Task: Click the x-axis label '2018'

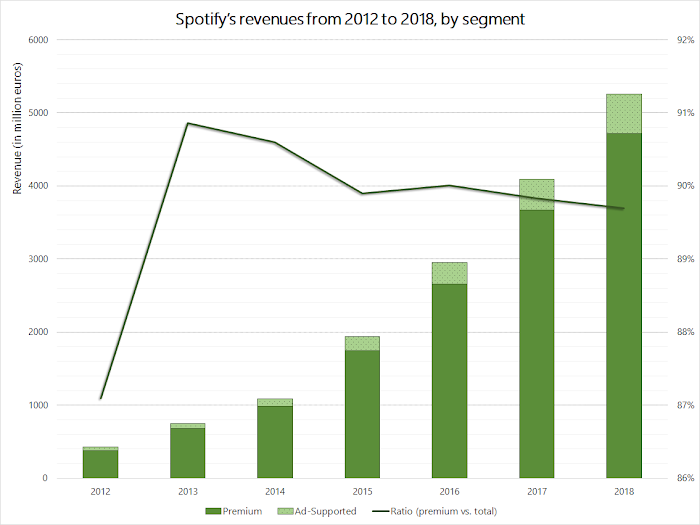Action: (624, 492)
